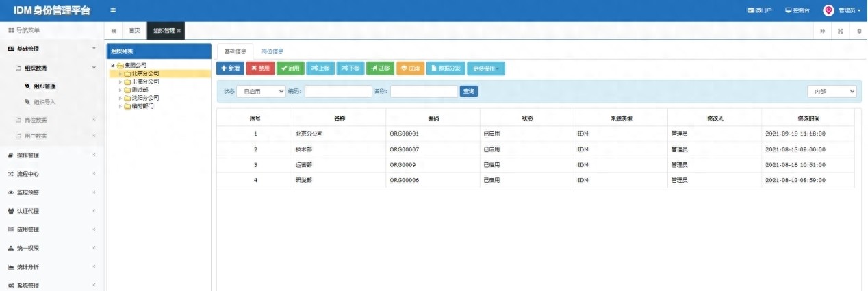Toggle the sidebar hamburger menu icon
The image size is (868, 291).
point(113,10)
